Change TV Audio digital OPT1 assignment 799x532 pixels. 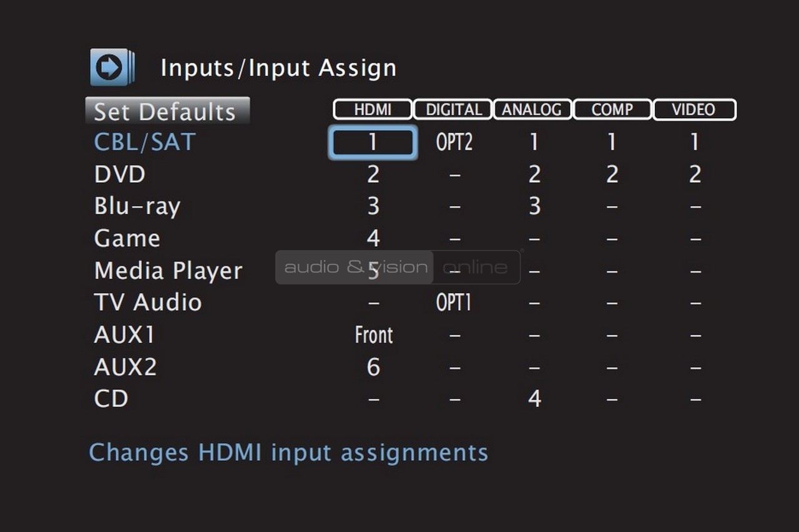click(454, 303)
